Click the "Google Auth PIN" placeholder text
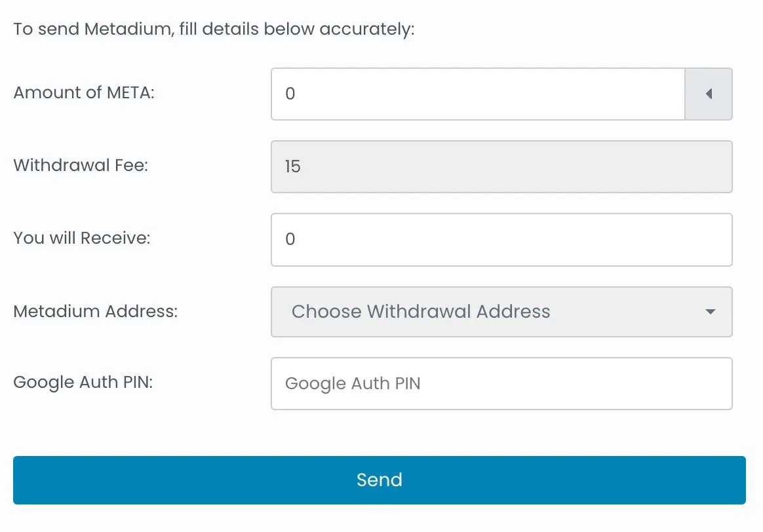The image size is (763, 532). click(x=353, y=384)
